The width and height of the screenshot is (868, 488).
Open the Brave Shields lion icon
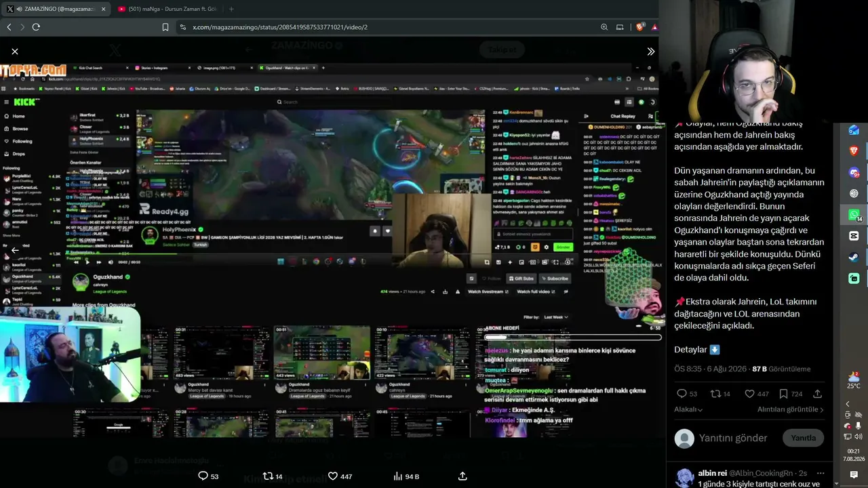(x=641, y=27)
